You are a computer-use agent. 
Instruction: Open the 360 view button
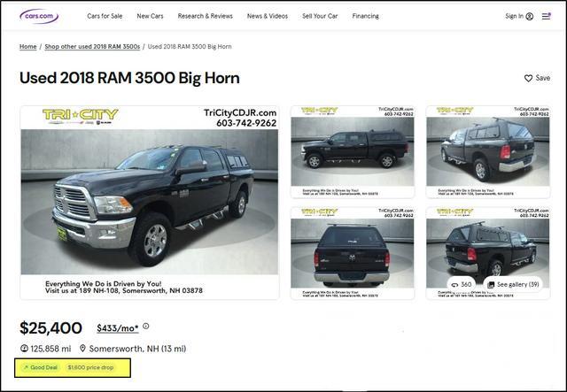click(x=462, y=285)
